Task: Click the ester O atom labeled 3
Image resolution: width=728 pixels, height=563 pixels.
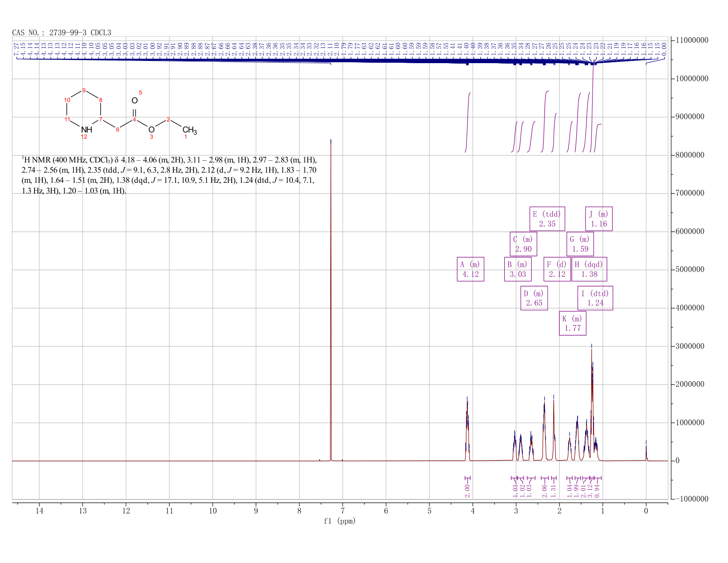Action: click(151, 129)
